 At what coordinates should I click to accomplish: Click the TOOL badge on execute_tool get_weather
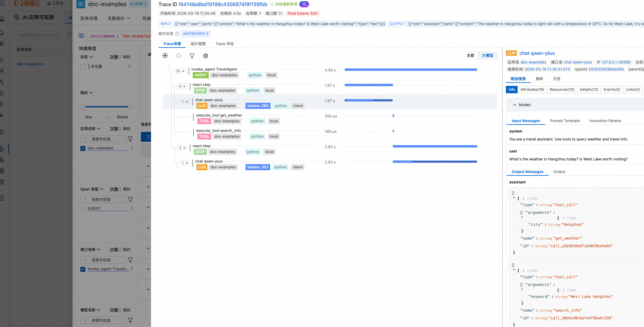point(204,121)
